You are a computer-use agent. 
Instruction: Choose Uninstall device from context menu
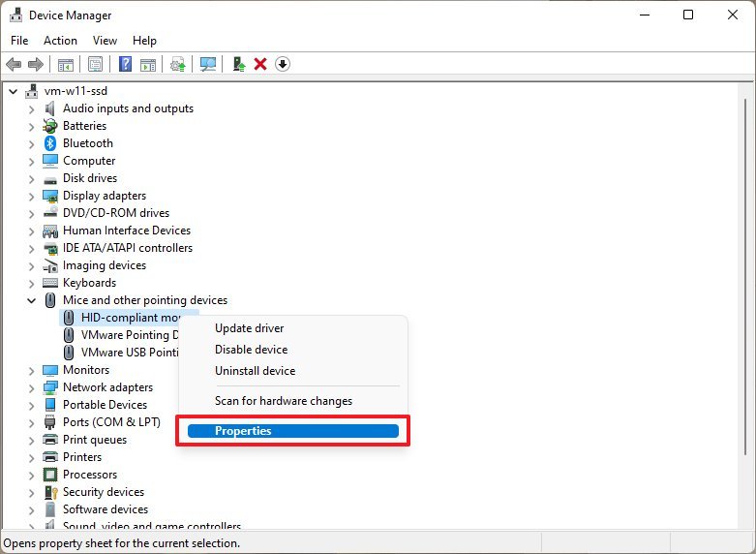click(293, 371)
